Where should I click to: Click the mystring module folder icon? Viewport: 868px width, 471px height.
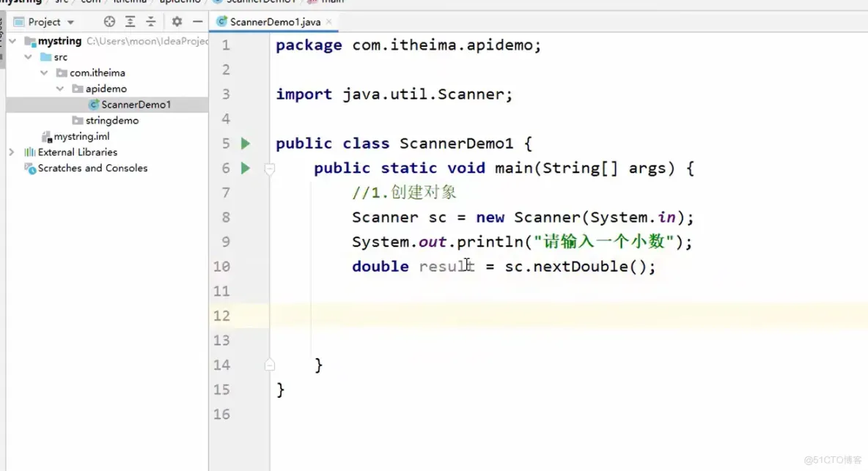(x=30, y=41)
